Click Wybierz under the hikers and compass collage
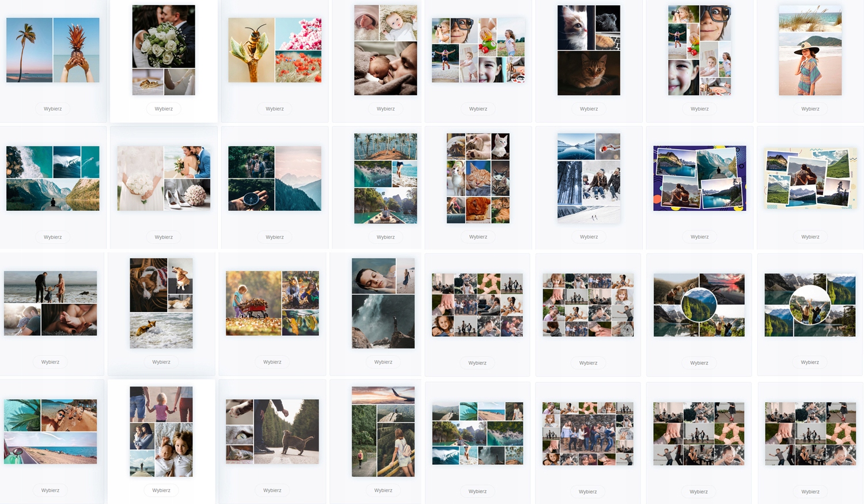The width and height of the screenshot is (864, 504). click(x=275, y=237)
